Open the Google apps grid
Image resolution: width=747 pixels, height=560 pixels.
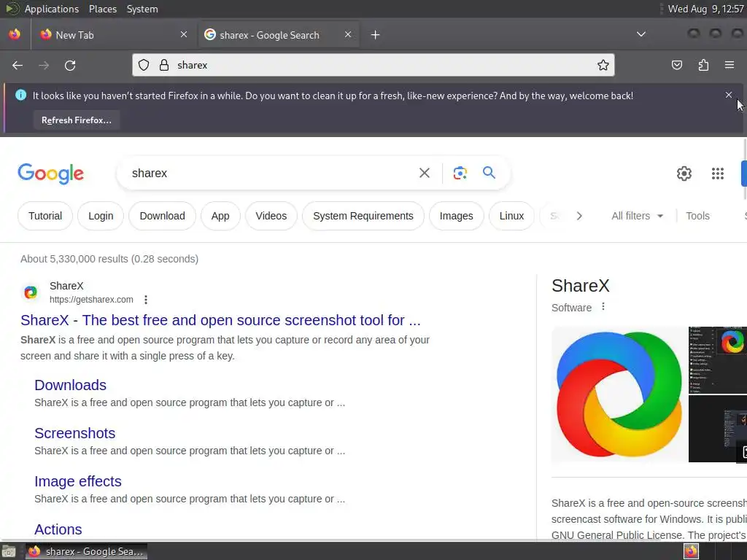[x=718, y=174]
